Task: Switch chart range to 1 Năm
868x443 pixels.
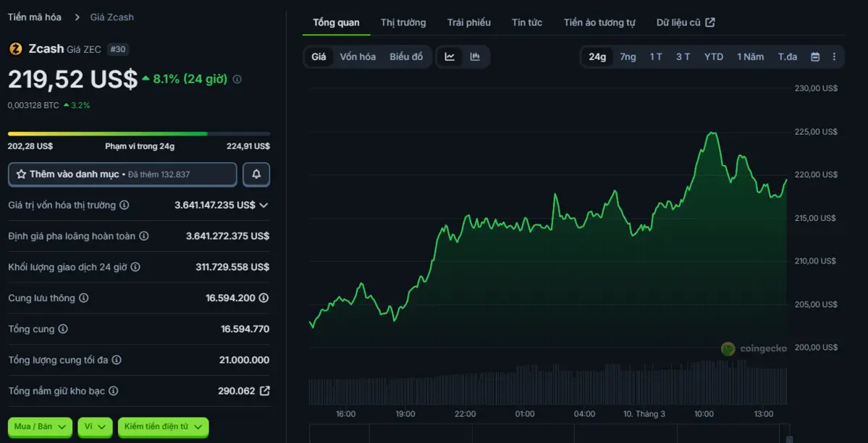Action: pyautogui.click(x=750, y=56)
